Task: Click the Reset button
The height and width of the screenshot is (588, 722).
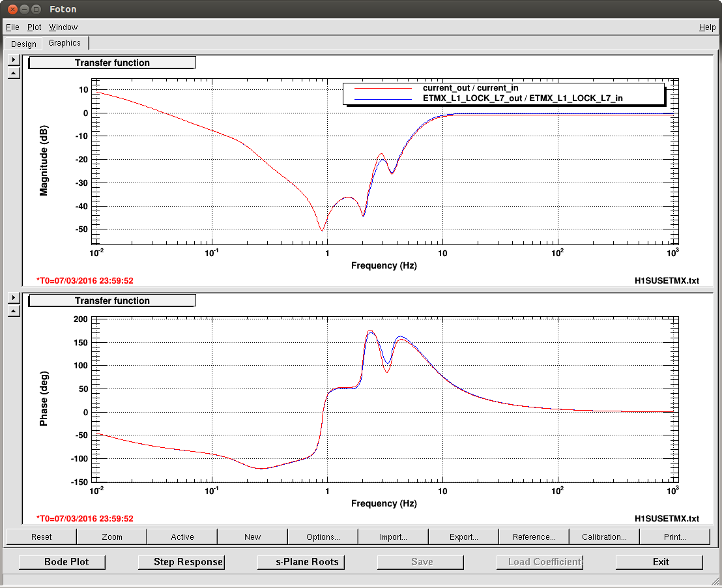Action: 42,537
